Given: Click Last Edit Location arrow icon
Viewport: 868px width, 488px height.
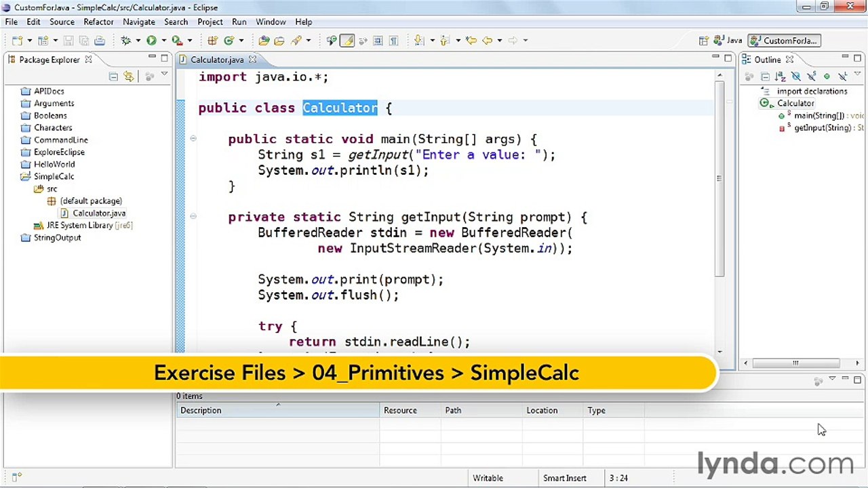Looking at the screenshot, I should click(x=472, y=41).
